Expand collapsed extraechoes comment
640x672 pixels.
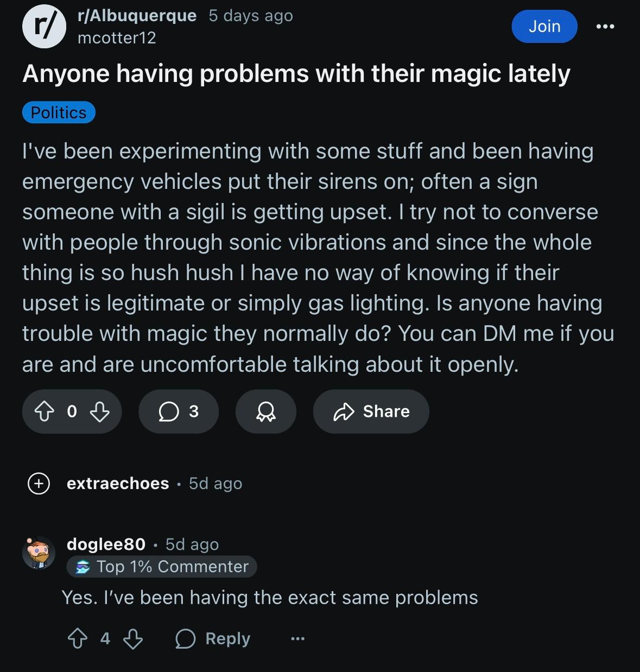pos(39,483)
